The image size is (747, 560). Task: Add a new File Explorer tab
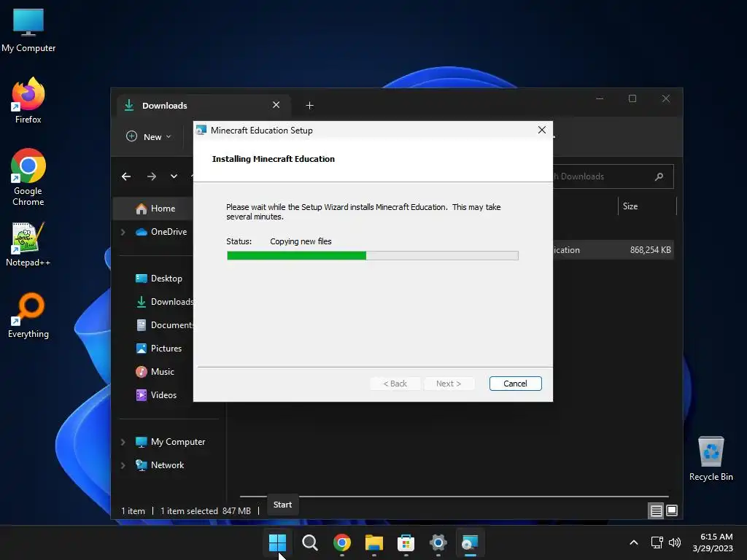(x=309, y=106)
